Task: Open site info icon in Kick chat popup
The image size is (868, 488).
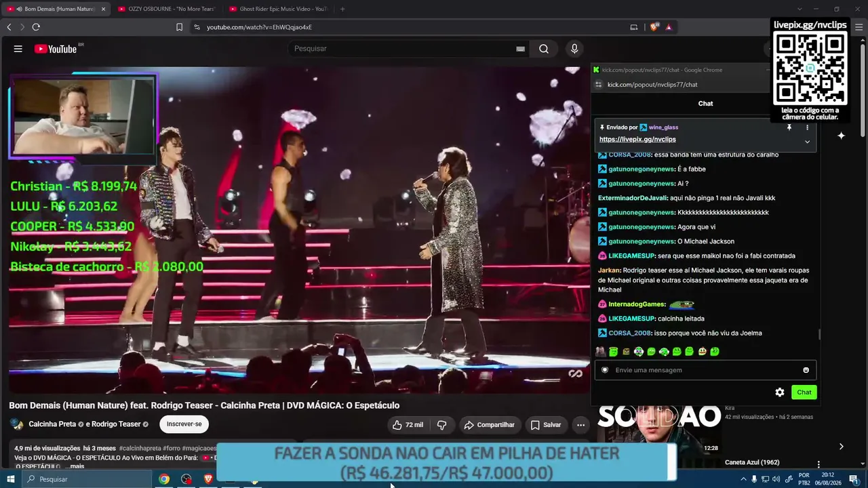Action: pos(598,85)
